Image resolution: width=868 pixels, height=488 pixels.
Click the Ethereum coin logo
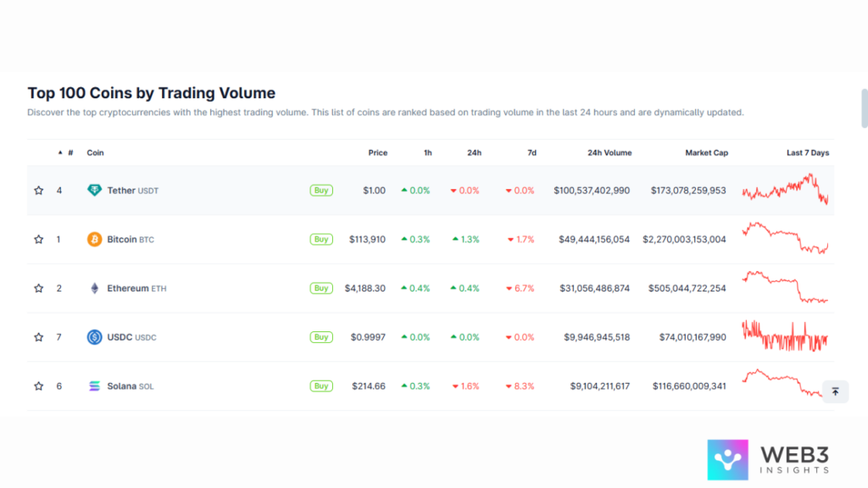click(x=95, y=288)
